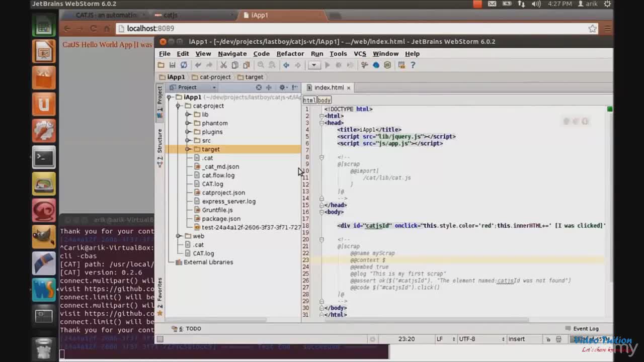Expand the src folder
The height and width of the screenshot is (362, 644).
tap(187, 141)
